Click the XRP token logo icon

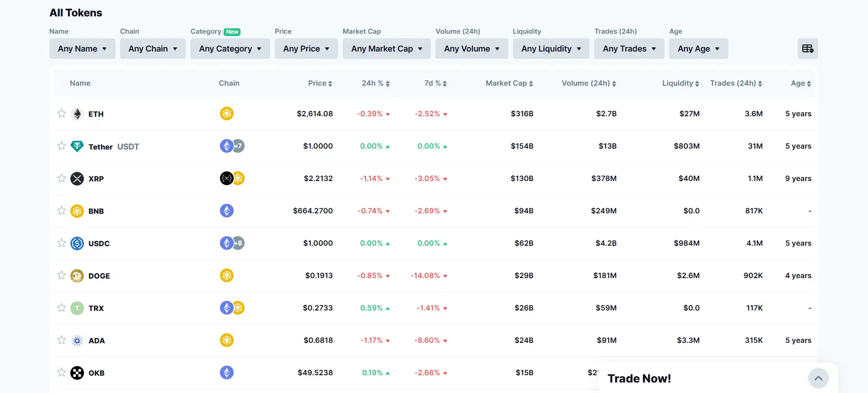[77, 179]
